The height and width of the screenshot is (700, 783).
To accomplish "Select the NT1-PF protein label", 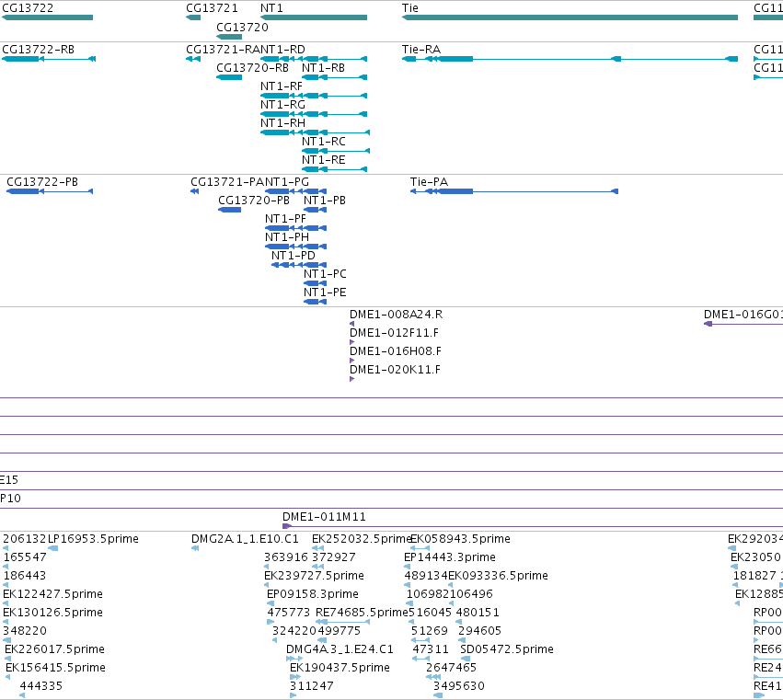I will coord(285,219).
